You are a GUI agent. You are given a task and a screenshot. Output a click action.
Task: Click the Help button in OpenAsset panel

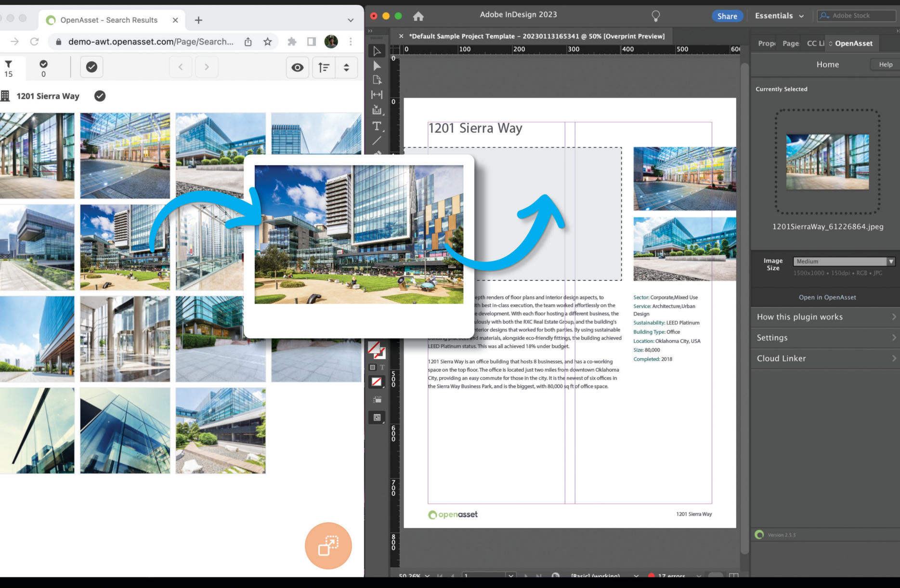[x=885, y=65]
